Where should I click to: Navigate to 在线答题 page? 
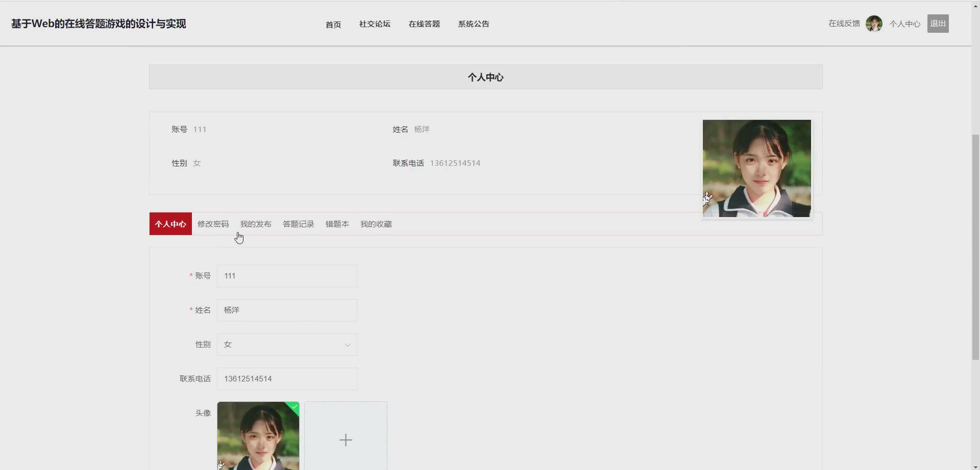(424, 24)
